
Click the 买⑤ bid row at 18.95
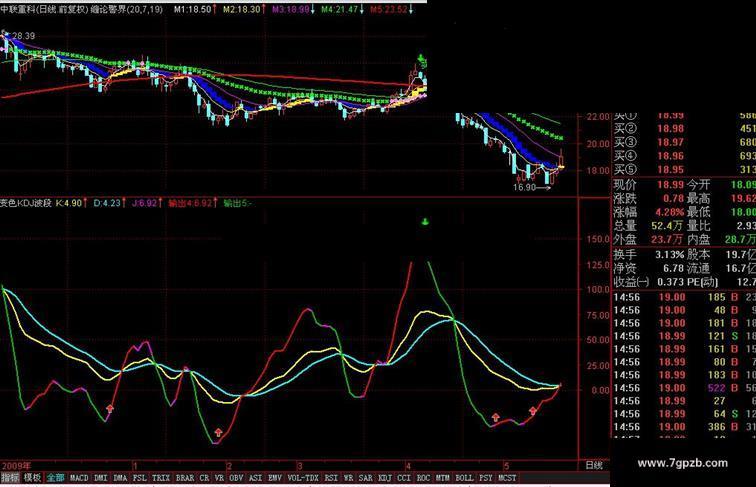(x=685, y=169)
